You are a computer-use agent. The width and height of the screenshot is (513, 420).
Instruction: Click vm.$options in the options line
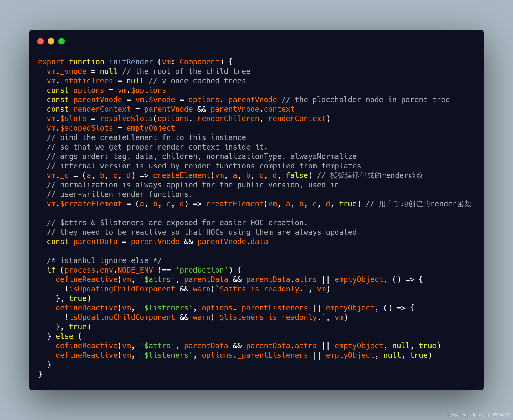(142, 90)
